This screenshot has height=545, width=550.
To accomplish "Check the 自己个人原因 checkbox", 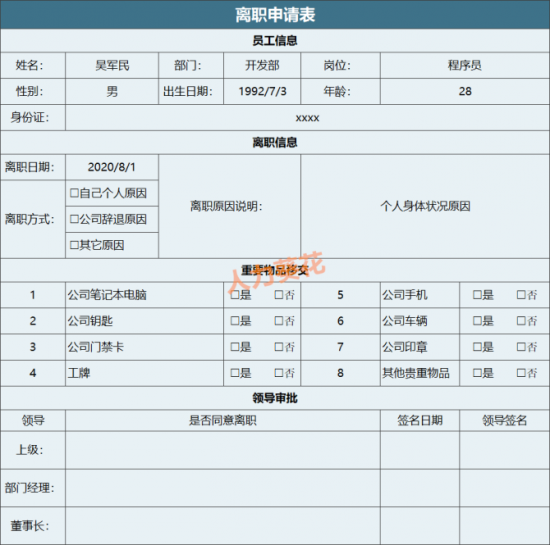I will (x=74, y=193).
